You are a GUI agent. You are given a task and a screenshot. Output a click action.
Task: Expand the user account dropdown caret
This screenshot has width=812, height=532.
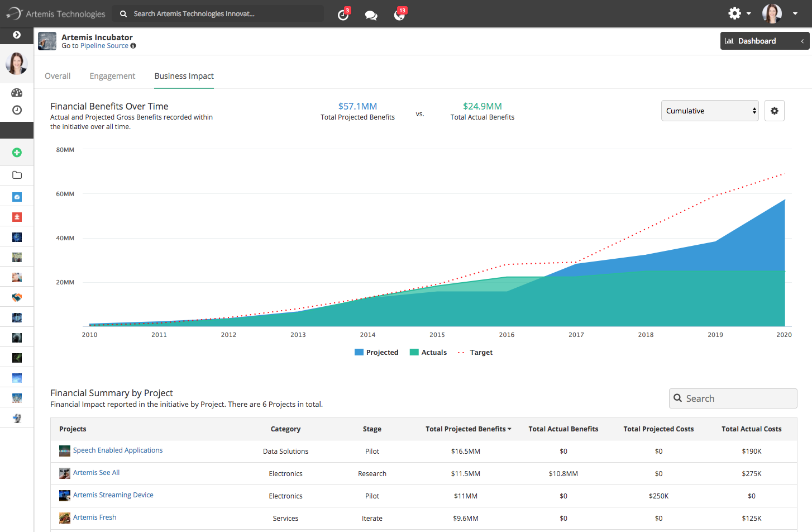coord(795,14)
